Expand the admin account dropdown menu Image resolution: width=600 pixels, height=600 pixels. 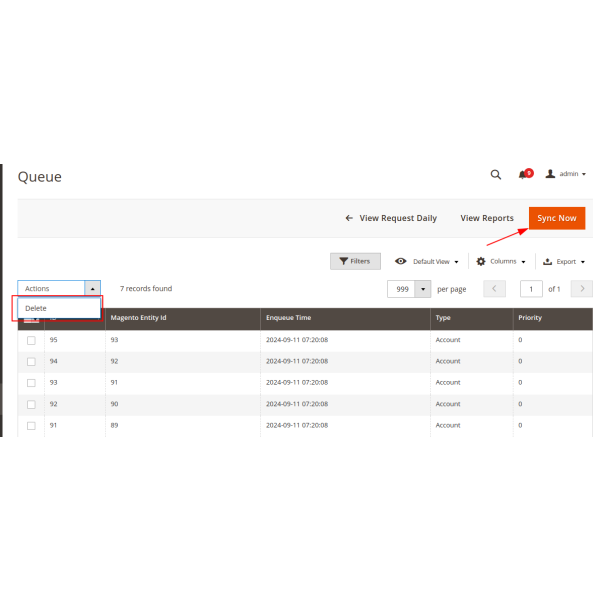tap(583, 174)
